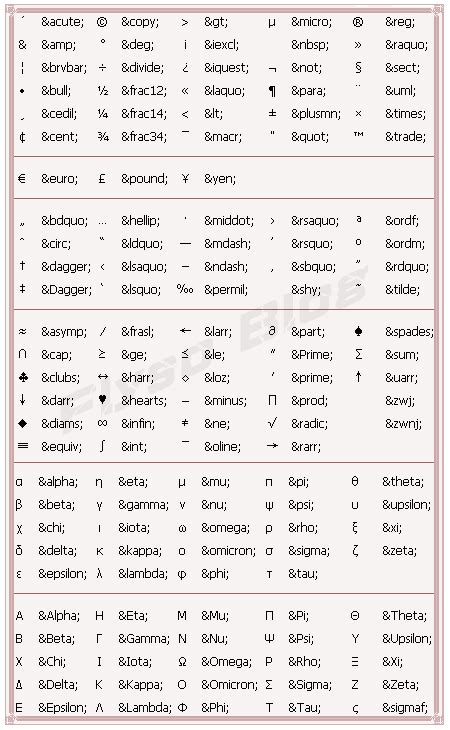Click the &frac12; entity text
Image resolution: width=450 pixels, height=730 pixels.
point(144,91)
